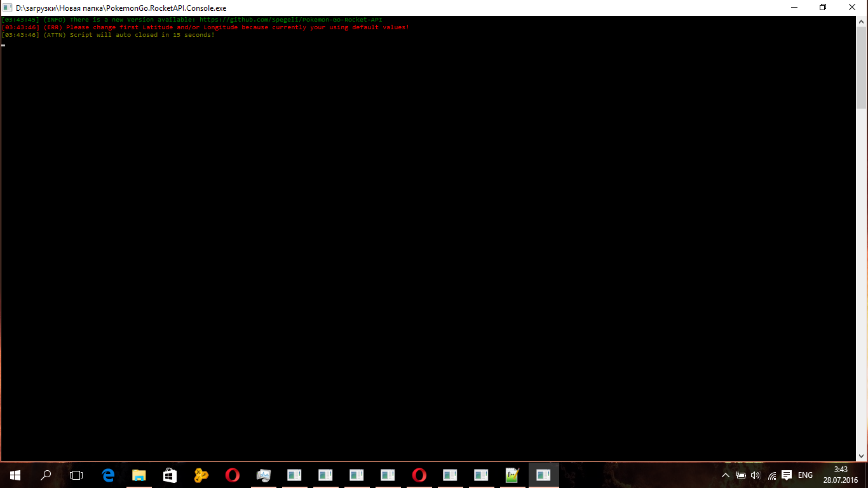Switch the ENG input language indicator

(x=805, y=475)
